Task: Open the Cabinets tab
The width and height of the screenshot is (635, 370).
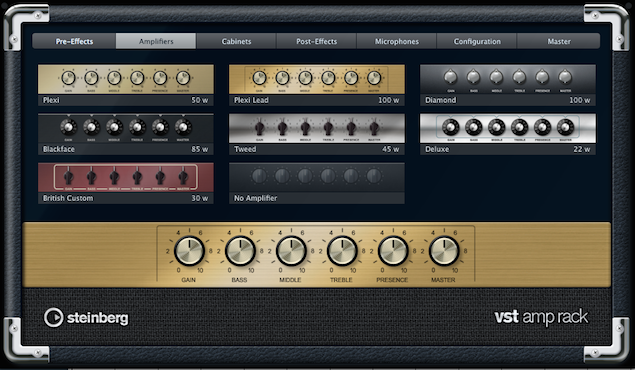Action: tap(236, 41)
